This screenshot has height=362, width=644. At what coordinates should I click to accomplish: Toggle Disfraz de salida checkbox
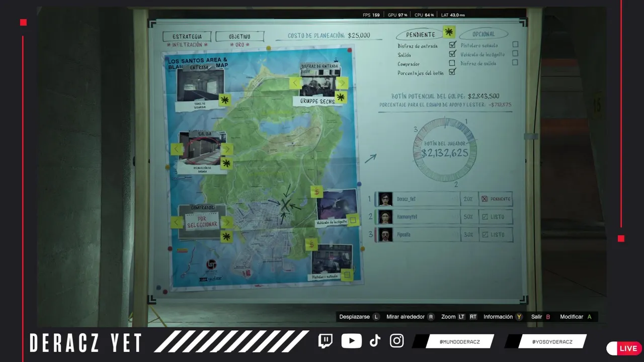[515, 62]
